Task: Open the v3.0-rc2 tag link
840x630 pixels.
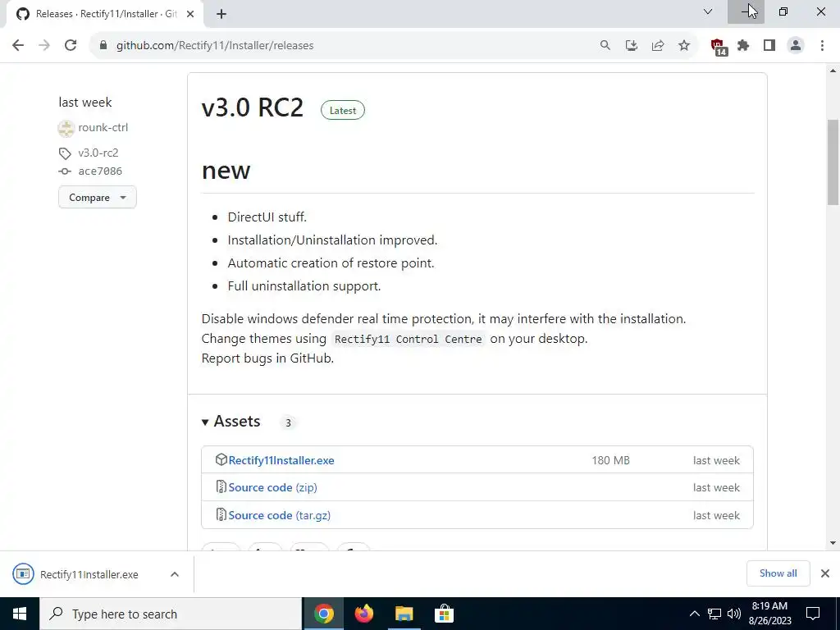Action: click(x=98, y=153)
